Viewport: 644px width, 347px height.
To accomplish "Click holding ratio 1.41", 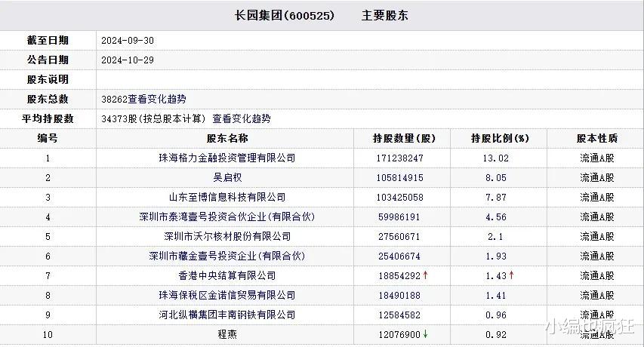I will (x=496, y=296).
